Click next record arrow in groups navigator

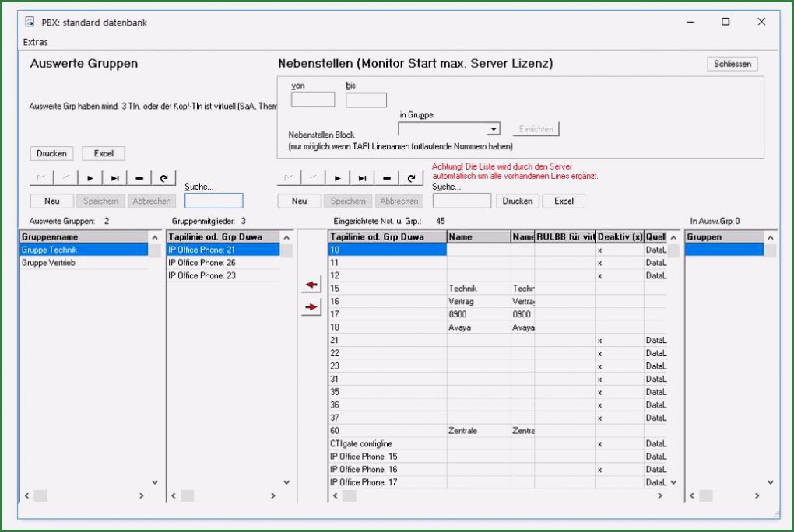coord(90,179)
